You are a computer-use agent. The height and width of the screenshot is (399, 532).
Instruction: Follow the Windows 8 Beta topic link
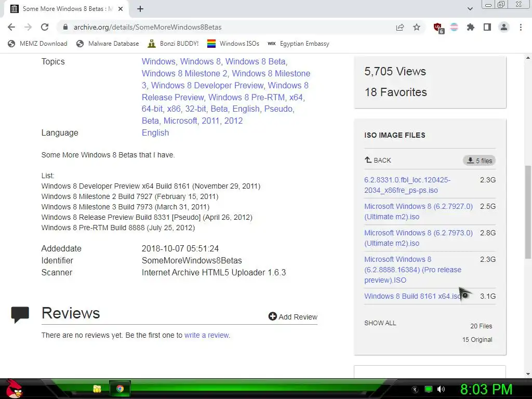click(256, 61)
